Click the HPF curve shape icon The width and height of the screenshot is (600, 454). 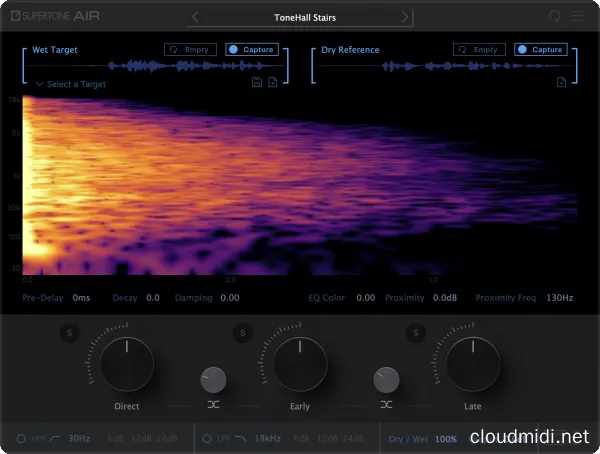pyautogui.click(x=55, y=438)
